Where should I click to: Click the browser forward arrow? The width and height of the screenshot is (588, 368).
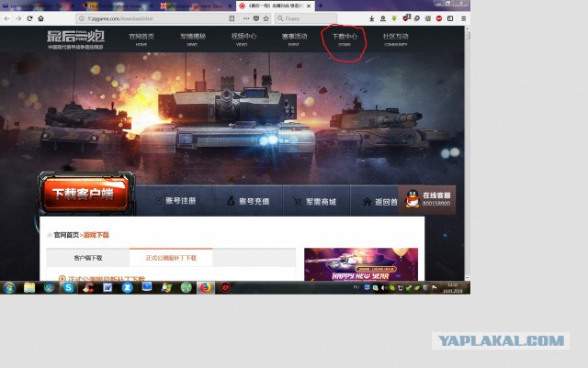pos(18,18)
